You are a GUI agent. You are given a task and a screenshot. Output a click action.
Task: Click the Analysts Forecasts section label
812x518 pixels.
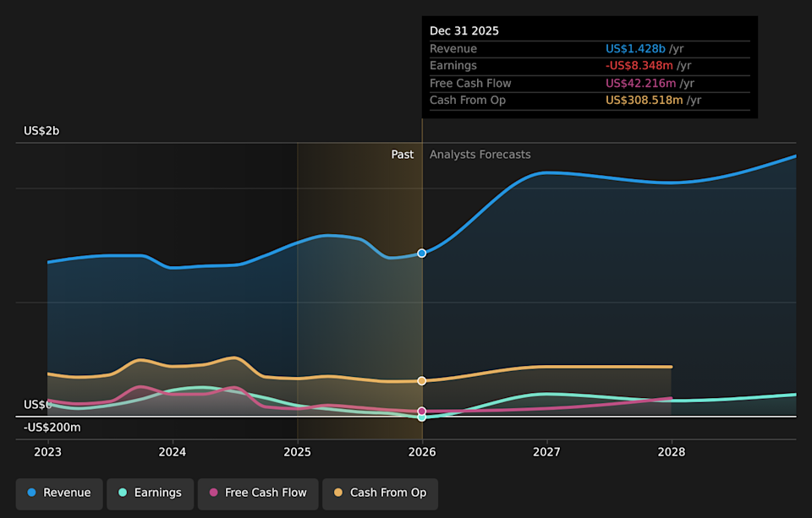pyautogui.click(x=480, y=155)
